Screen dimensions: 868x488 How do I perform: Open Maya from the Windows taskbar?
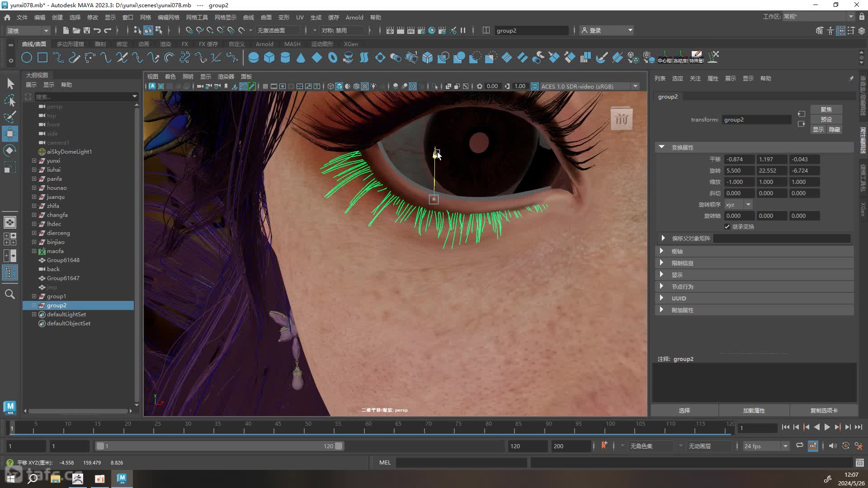point(122,479)
